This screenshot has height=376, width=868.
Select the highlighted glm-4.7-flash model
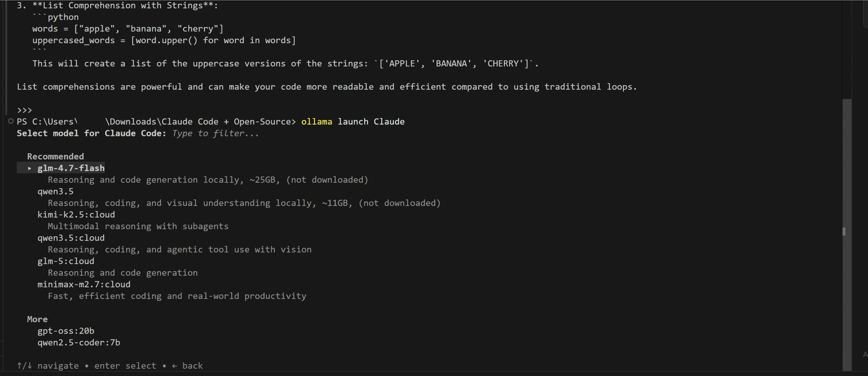[x=71, y=168]
